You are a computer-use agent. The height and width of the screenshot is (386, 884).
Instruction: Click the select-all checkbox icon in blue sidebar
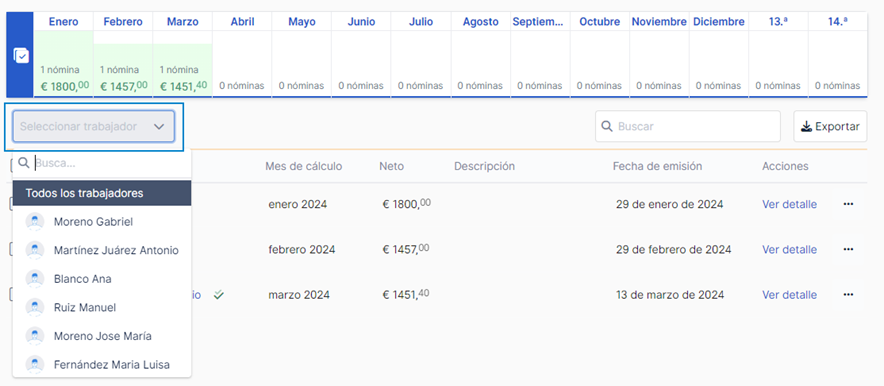coord(21,56)
